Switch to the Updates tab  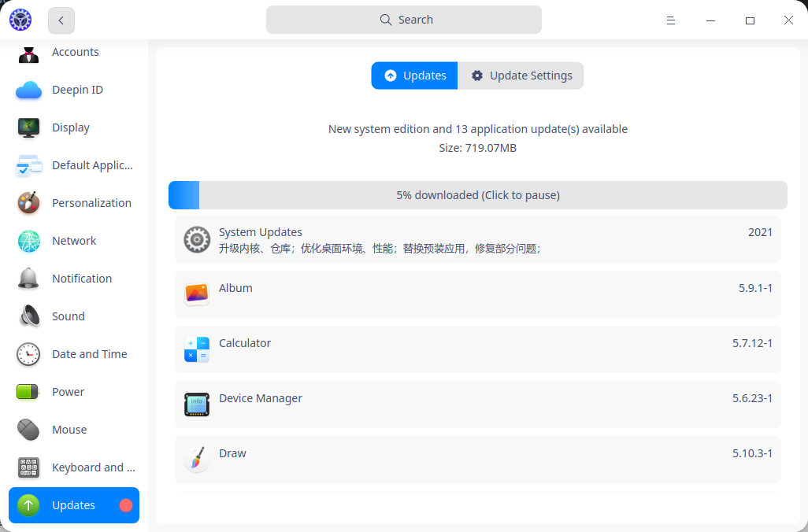[x=414, y=76]
